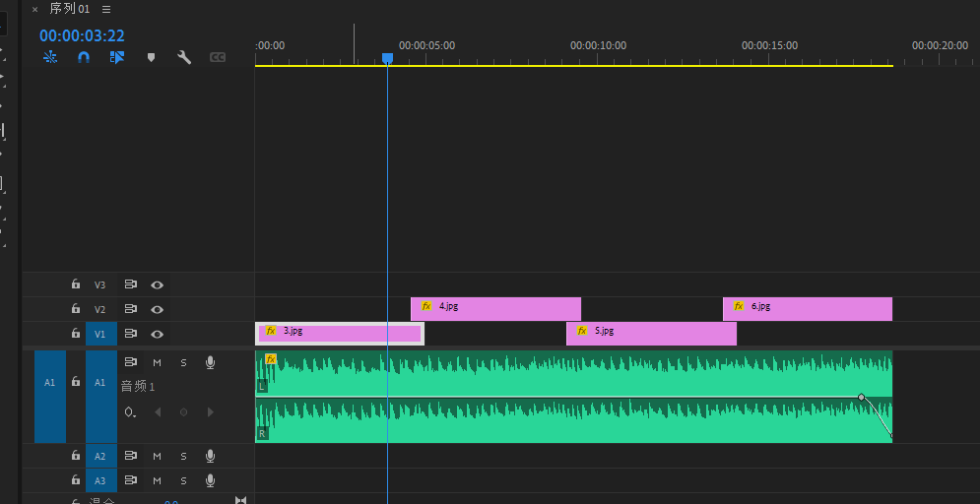Toggle snap in timeline magnet icon

point(84,58)
